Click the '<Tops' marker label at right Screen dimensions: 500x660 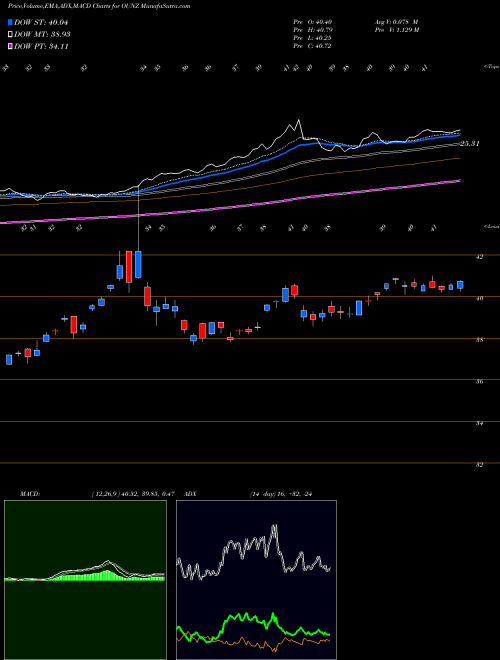click(491, 67)
